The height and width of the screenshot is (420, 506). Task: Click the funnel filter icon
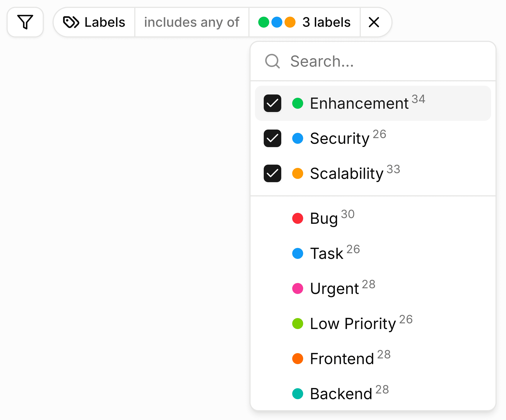[25, 22]
